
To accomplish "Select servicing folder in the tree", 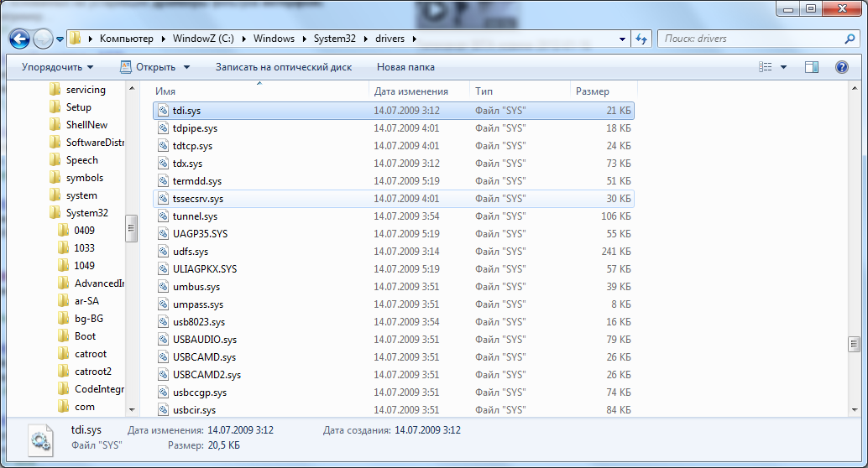I will click(86, 90).
